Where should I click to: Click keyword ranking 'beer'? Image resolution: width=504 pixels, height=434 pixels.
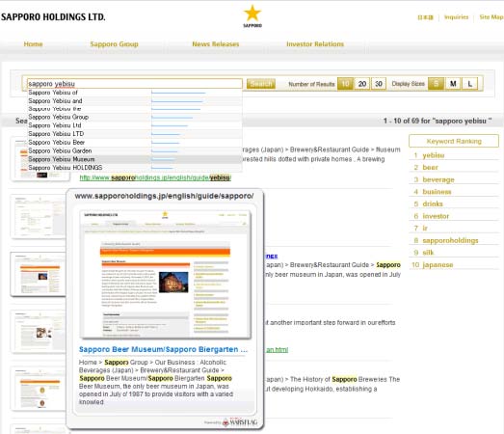(x=430, y=167)
